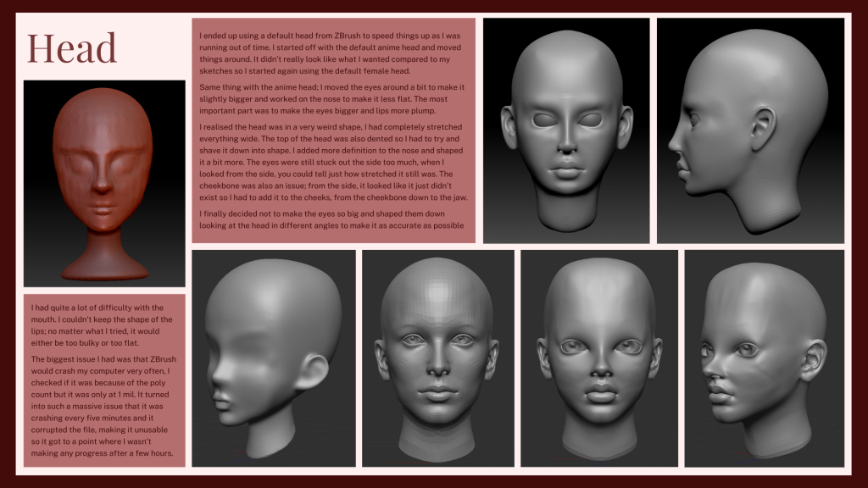Open the three-quarter view final head image
The image size is (868, 488).
pos(765,358)
